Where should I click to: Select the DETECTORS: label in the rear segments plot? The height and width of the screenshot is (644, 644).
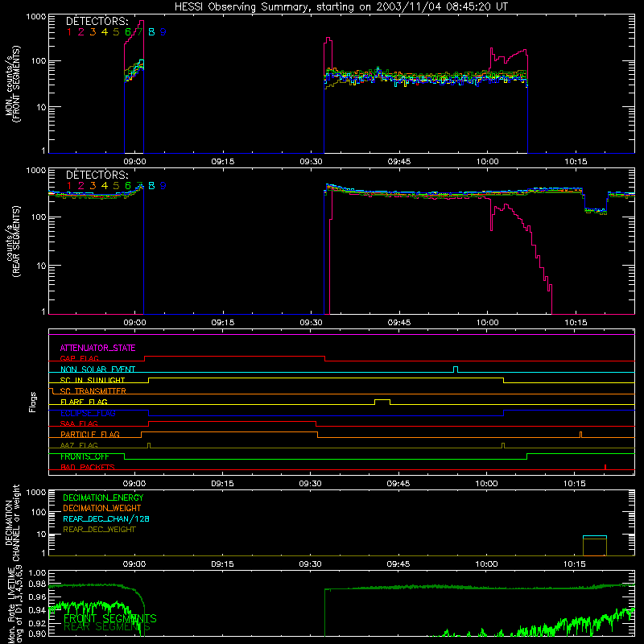tap(97, 175)
